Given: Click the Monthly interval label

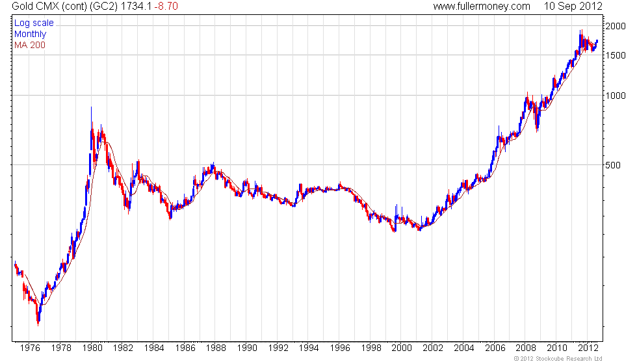Looking at the screenshot, I should tap(30, 34).
